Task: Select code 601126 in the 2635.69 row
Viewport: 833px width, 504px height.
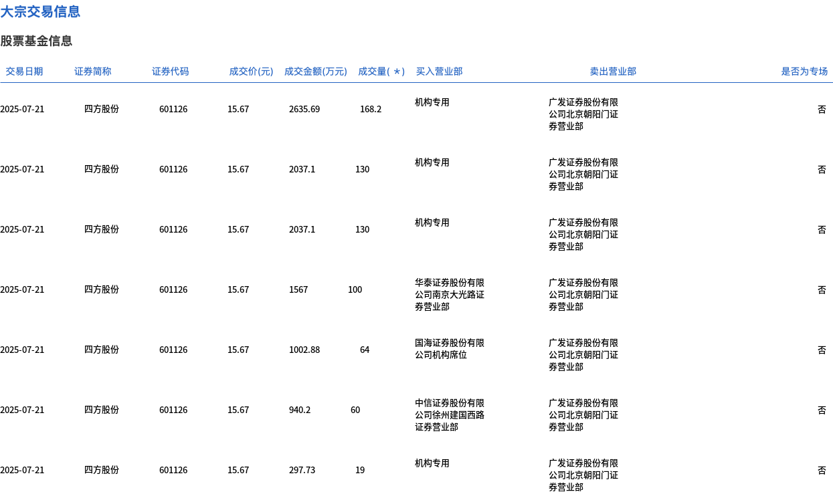Action: pyautogui.click(x=173, y=109)
